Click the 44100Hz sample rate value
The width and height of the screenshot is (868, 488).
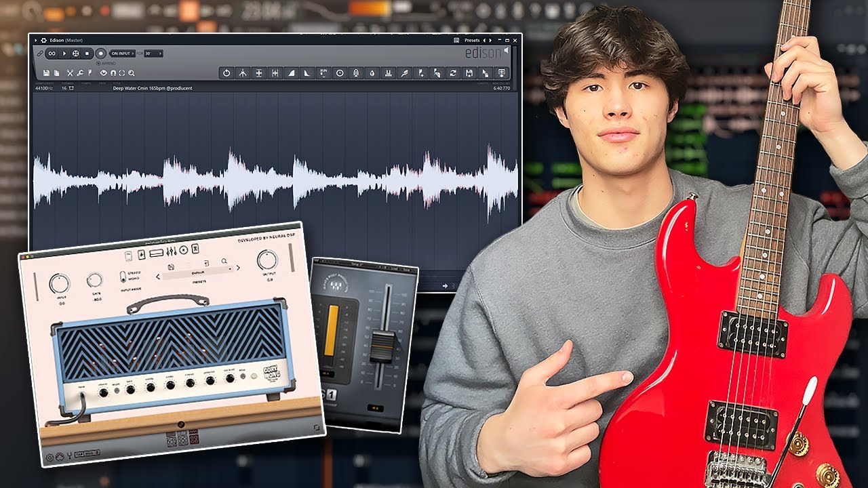44,88
